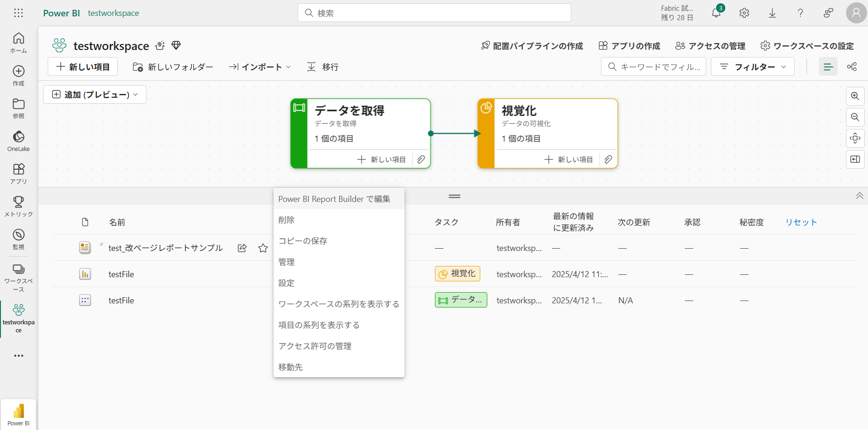Open Create (作成) in sidebar
This screenshot has width=868, height=430.
[x=19, y=76]
